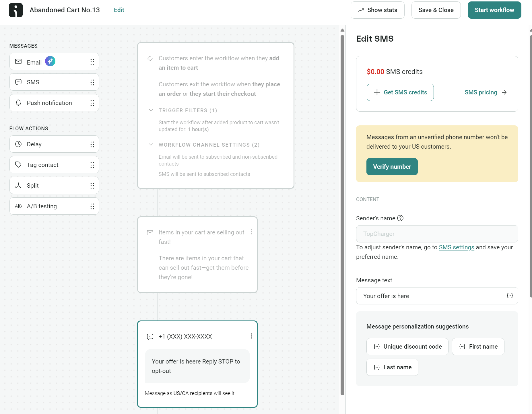Click the Sender's name help icon
Image resolution: width=532 pixels, height=414 pixels.
[x=400, y=218]
